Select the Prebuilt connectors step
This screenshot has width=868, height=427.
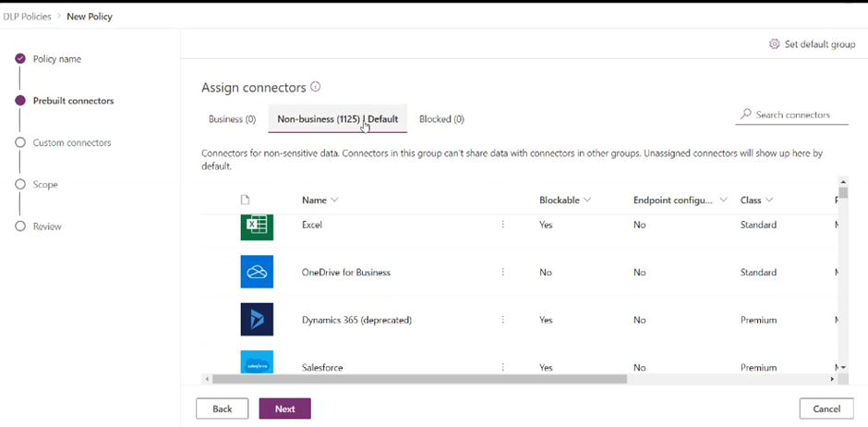click(65, 101)
